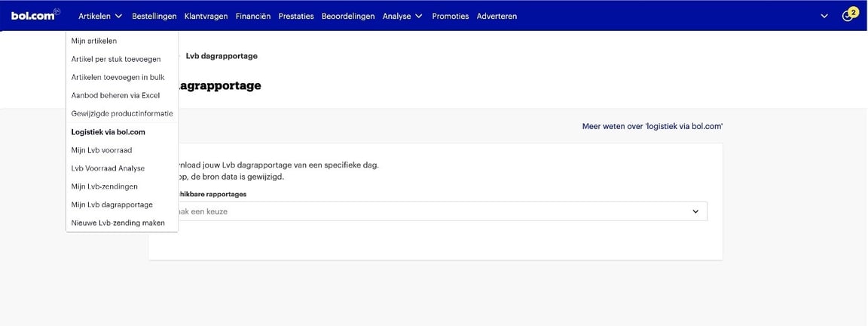Choose 'Nieuwe Lvb-zending maken' option

[x=118, y=223]
